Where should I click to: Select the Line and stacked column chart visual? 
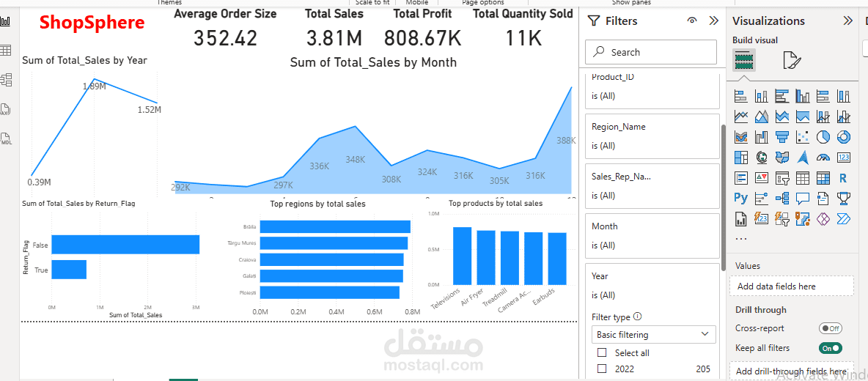click(x=823, y=116)
